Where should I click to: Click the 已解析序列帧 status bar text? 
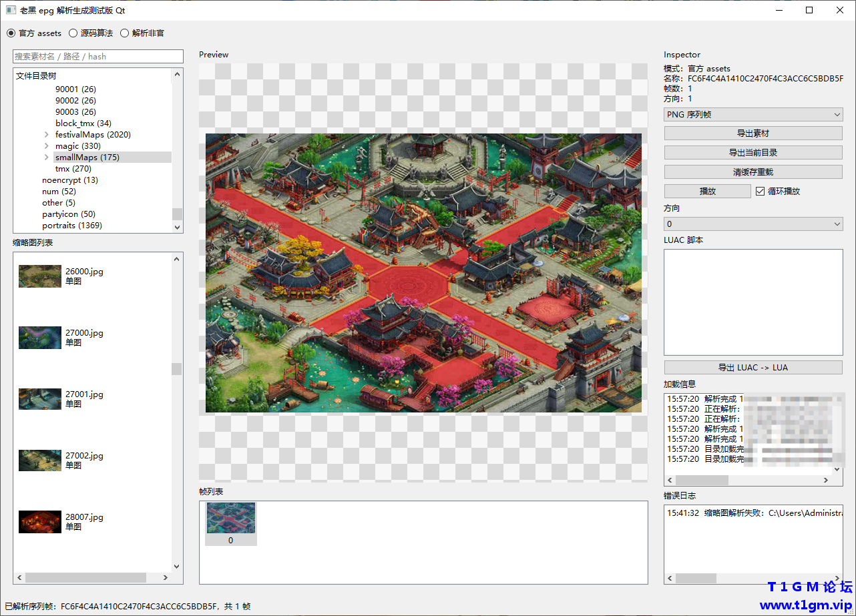coord(128,607)
